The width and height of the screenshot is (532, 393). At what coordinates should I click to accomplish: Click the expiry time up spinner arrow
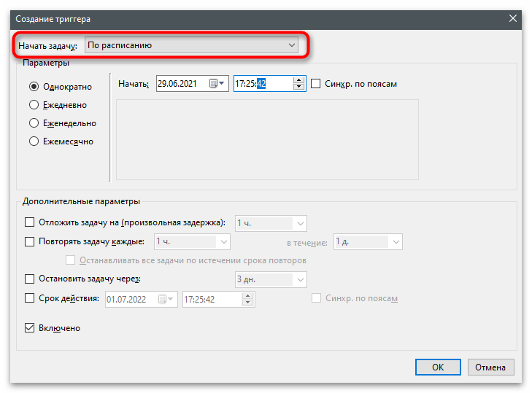tap(247, 296)
